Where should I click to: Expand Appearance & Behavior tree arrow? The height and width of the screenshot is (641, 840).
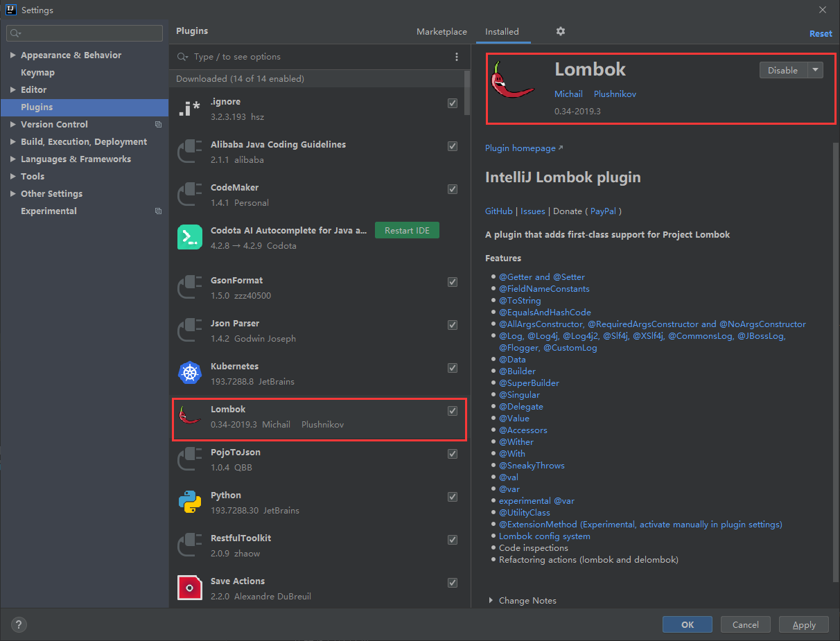[x=13, y=55]
